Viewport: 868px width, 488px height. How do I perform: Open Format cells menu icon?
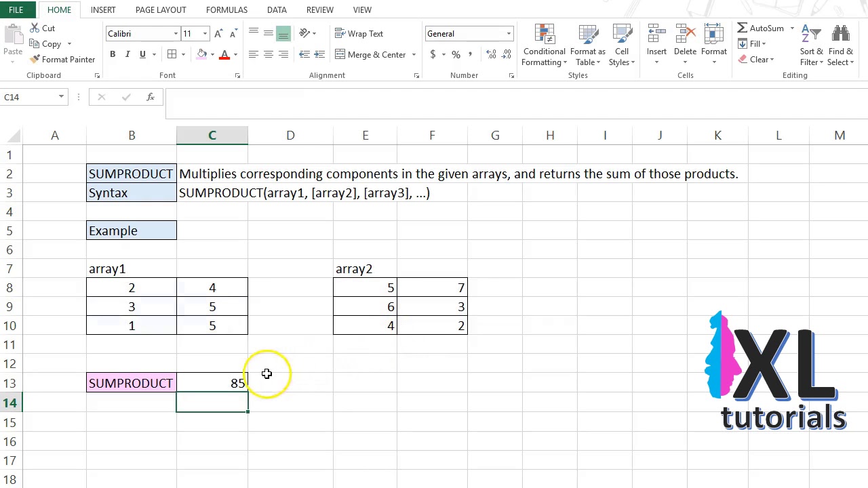tap(713, 34)
